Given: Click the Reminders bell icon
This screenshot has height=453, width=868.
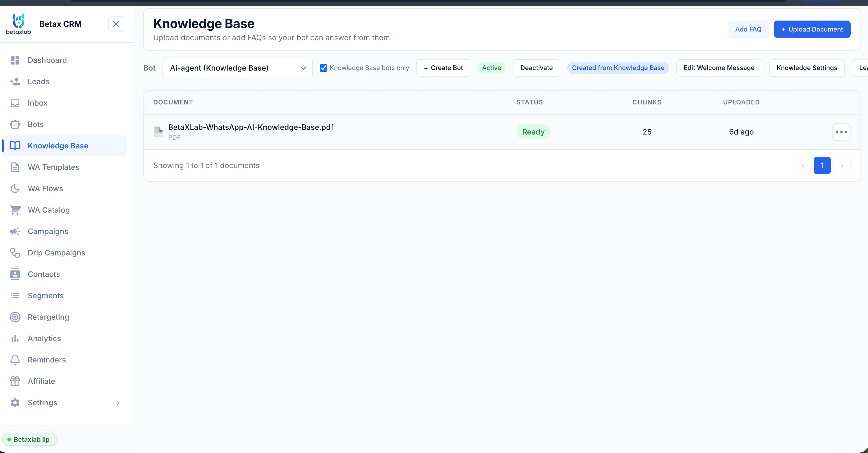Looking at the screenshot, I should 15,360.
